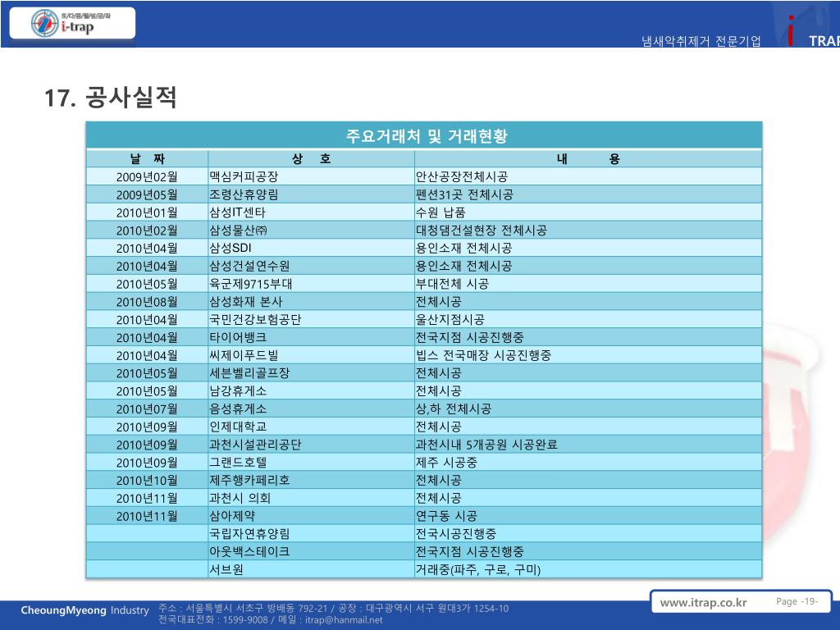Screen dimensions: 840x630
Task: Click the '대청댐건설현장 전체시공' cell
Action: coord(588,230)
